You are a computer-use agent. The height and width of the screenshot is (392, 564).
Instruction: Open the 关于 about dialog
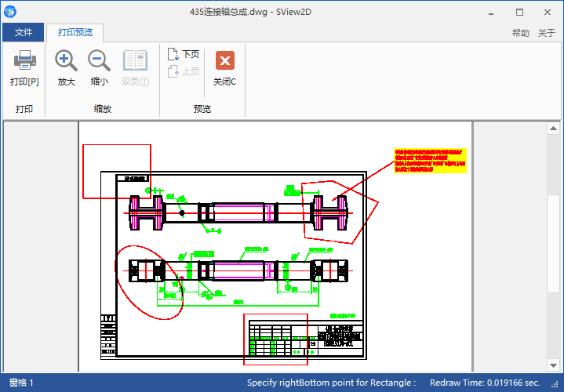click(x=547, y=33)
